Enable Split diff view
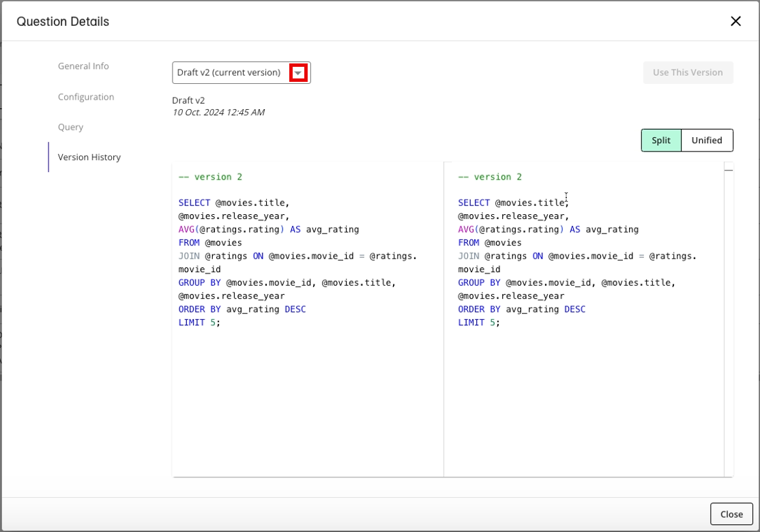 [x=661, y=141]
